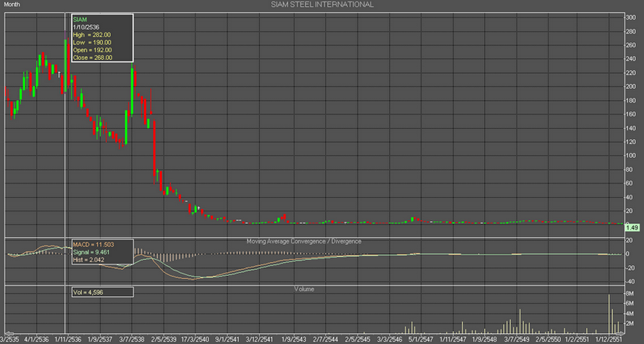Screen dimensions: 644x344
Task: Click the MACD = 11.503 readout
Action: pyautogui.click(x=93, y=245)
